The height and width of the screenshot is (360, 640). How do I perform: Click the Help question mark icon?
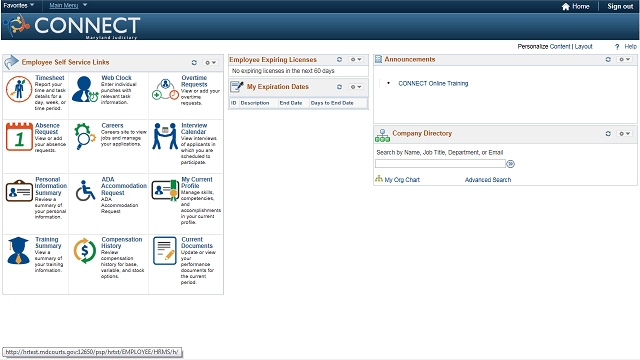click(617, 47)
